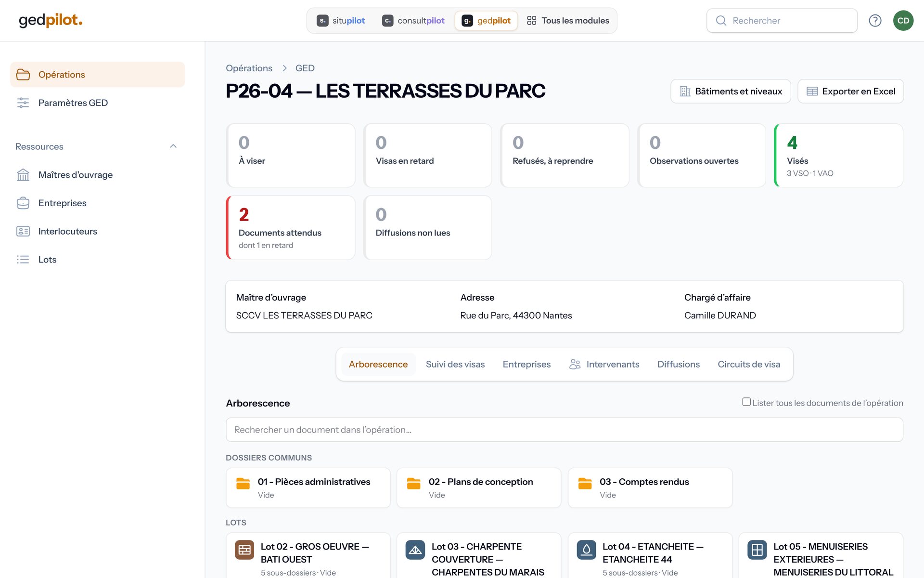This screenshot has width=924, height=578.
Task: Open the Observations ouvertes card
Action: click(x=701, y=156)
